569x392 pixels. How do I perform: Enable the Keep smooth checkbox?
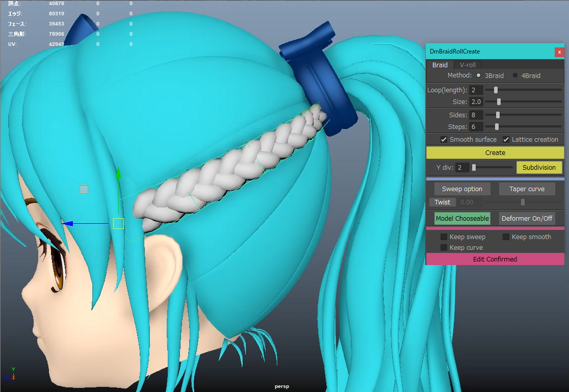coord(506,237)
